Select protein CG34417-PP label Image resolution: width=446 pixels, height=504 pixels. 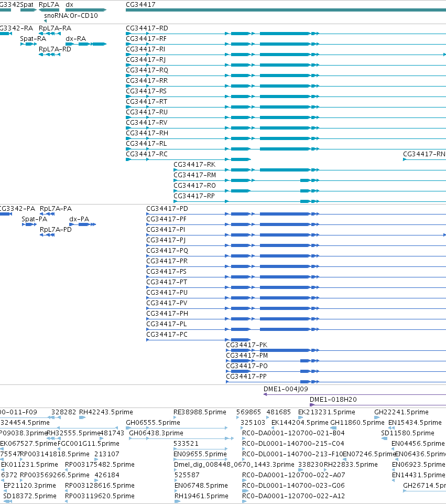tap(246, 377)
